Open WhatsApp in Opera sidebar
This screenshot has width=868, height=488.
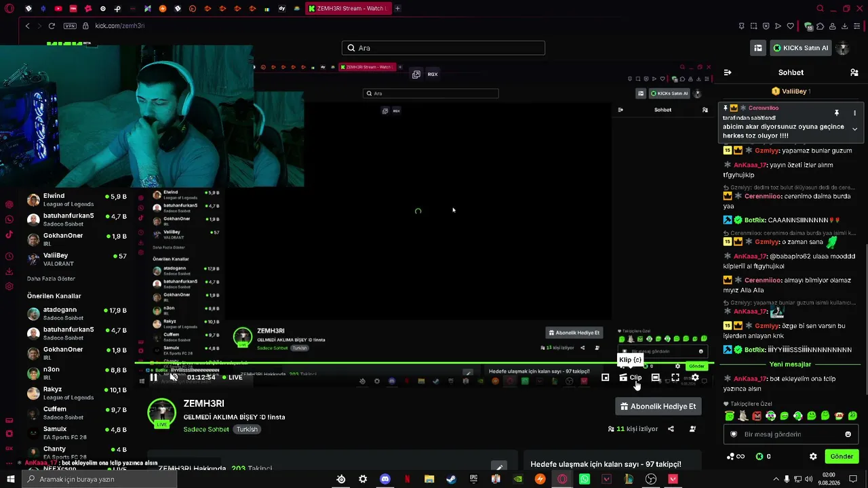click(9, 220)
